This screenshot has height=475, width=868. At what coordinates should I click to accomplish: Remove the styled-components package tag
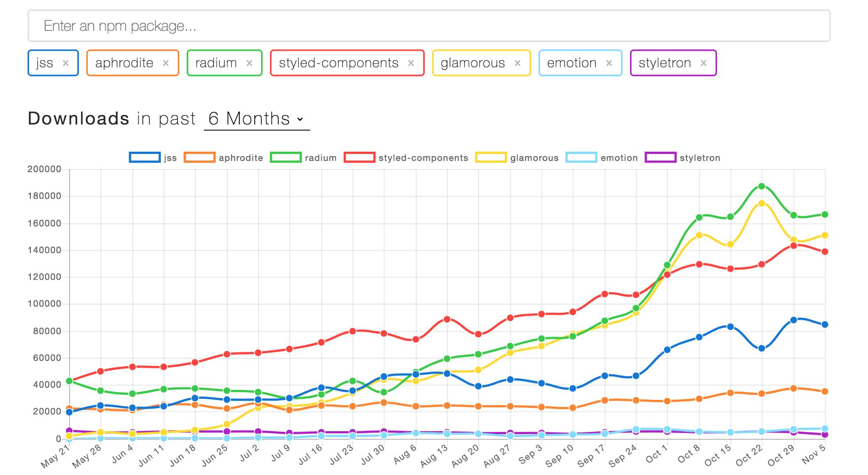tap(411, 63)
